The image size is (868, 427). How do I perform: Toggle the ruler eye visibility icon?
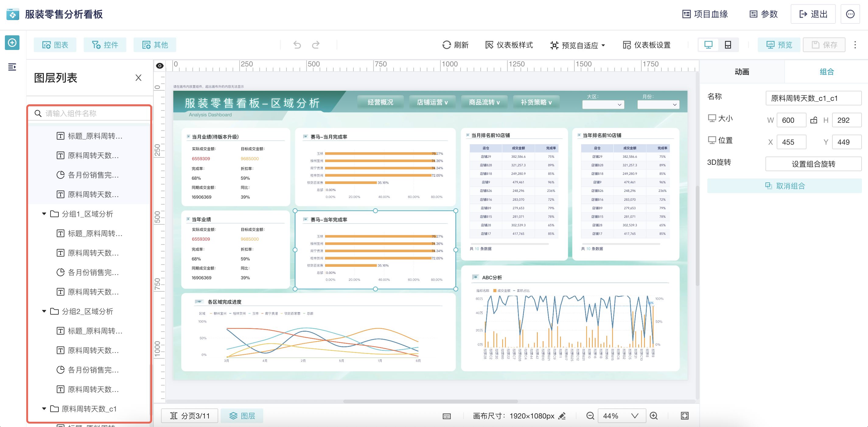point(160,66)
